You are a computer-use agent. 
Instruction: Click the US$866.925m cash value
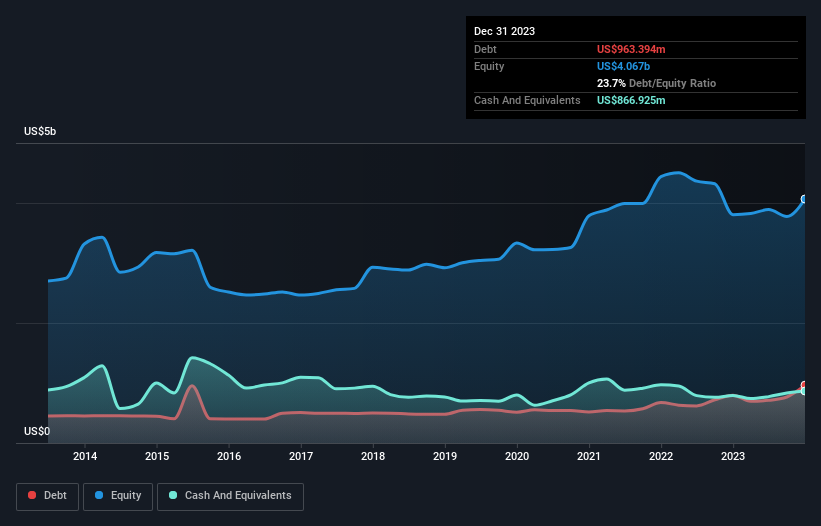tap(631, 100)
